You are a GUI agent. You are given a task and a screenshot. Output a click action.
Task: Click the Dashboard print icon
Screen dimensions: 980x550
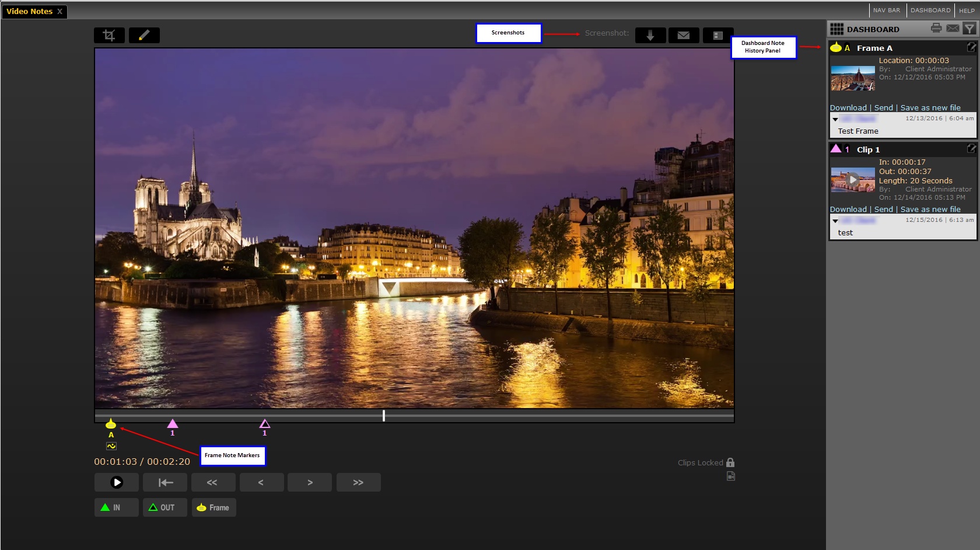tap(936, 28)
